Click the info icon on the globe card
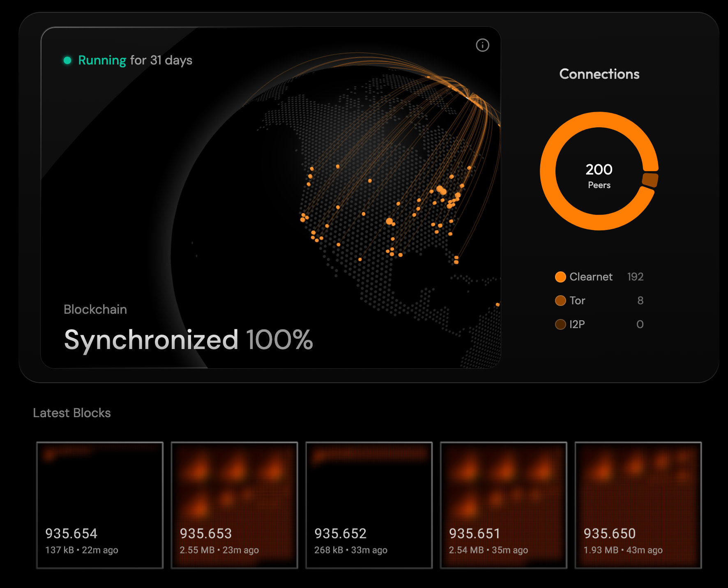This screenshot has height=588, width=728. 482,45
